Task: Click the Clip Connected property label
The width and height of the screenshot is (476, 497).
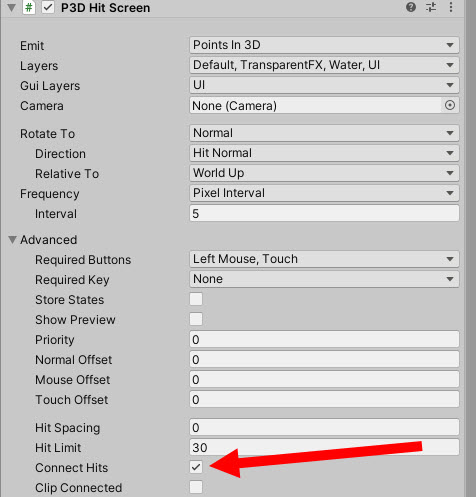Action: tap(79, 488)
